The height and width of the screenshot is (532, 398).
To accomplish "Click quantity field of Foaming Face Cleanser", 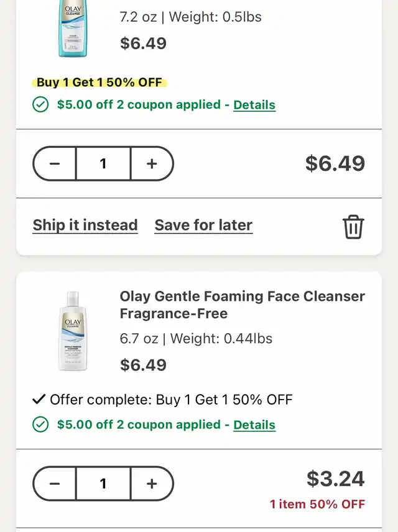I will (103, 484).
